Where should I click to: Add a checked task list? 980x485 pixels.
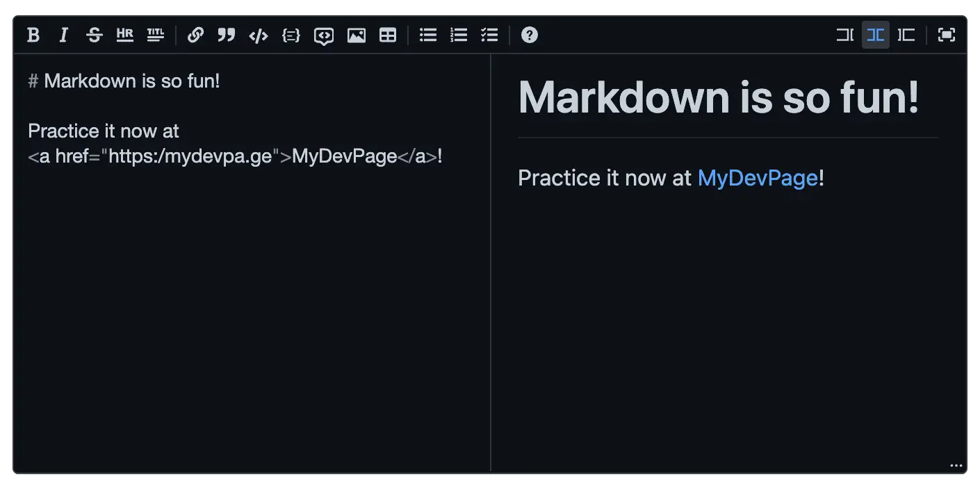[x=489, y=35]
